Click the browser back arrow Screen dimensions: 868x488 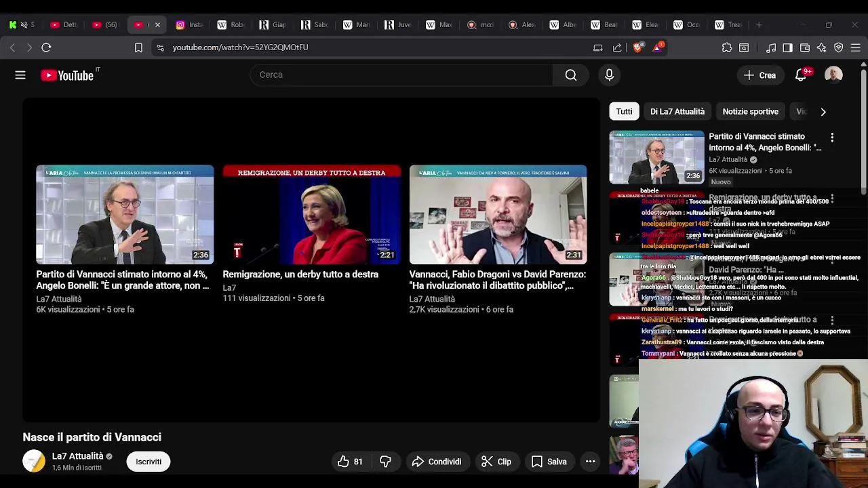12,47
